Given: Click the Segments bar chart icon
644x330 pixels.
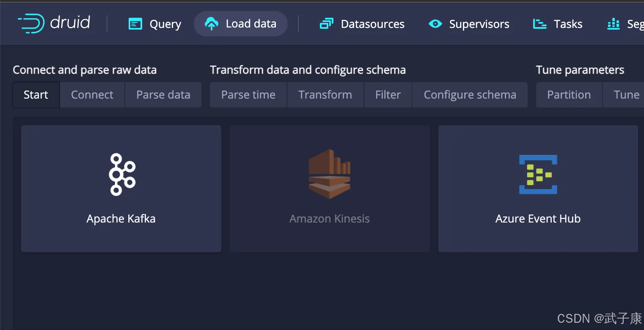Looking at the screenshot, I should pos(614,24).
